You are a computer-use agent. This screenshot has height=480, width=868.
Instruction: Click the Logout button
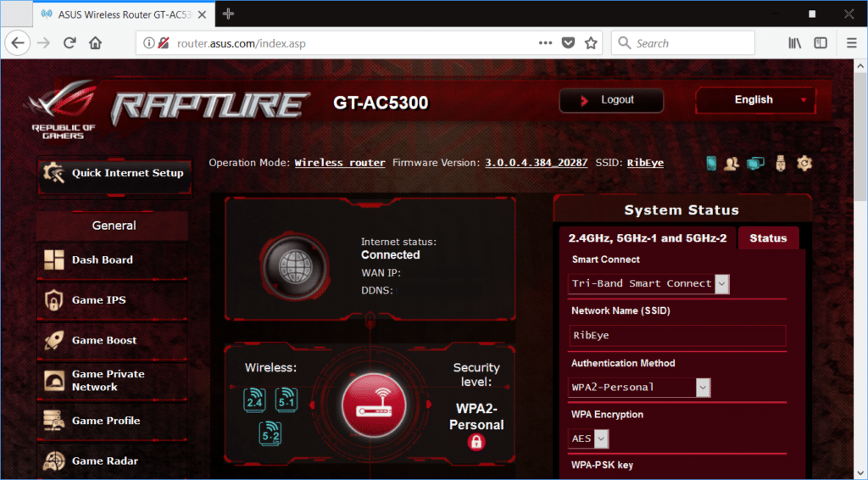tap(611, 100)
